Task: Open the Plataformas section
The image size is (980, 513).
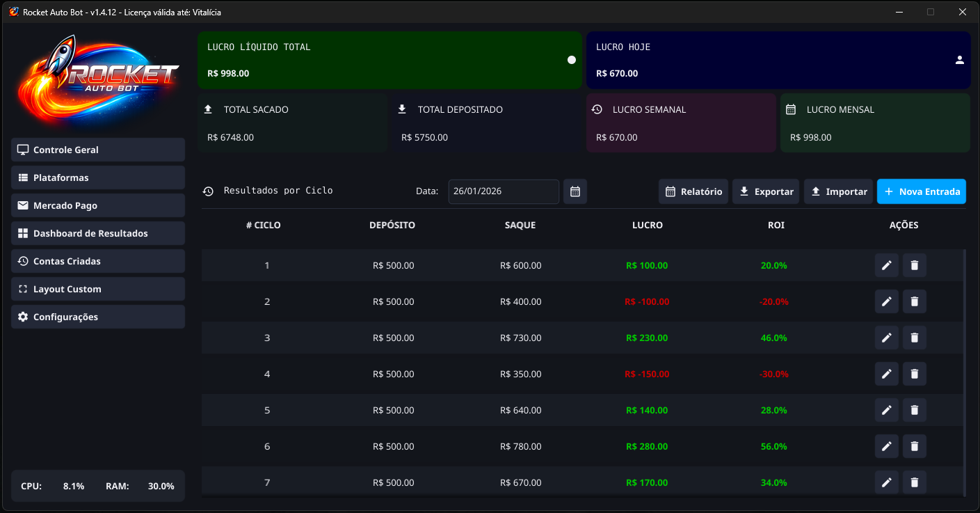Action: tap(97, 177)
